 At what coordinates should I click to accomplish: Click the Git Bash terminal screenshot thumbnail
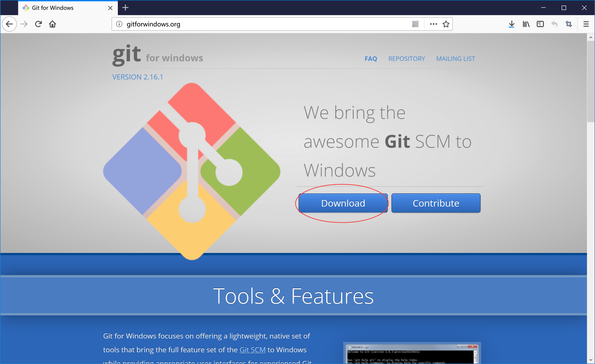pos(412,353)
